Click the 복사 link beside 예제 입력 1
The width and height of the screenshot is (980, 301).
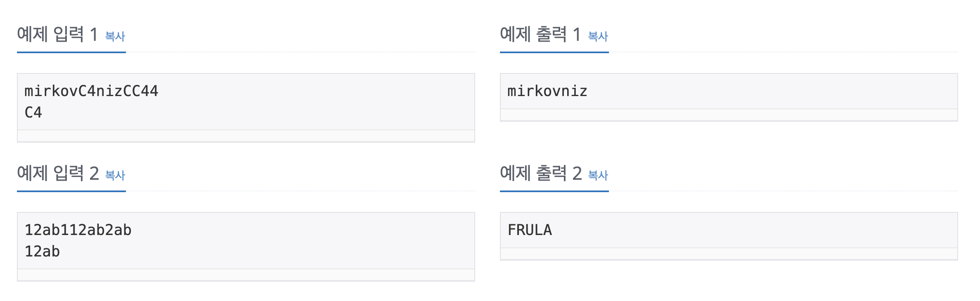pos(115,37)
